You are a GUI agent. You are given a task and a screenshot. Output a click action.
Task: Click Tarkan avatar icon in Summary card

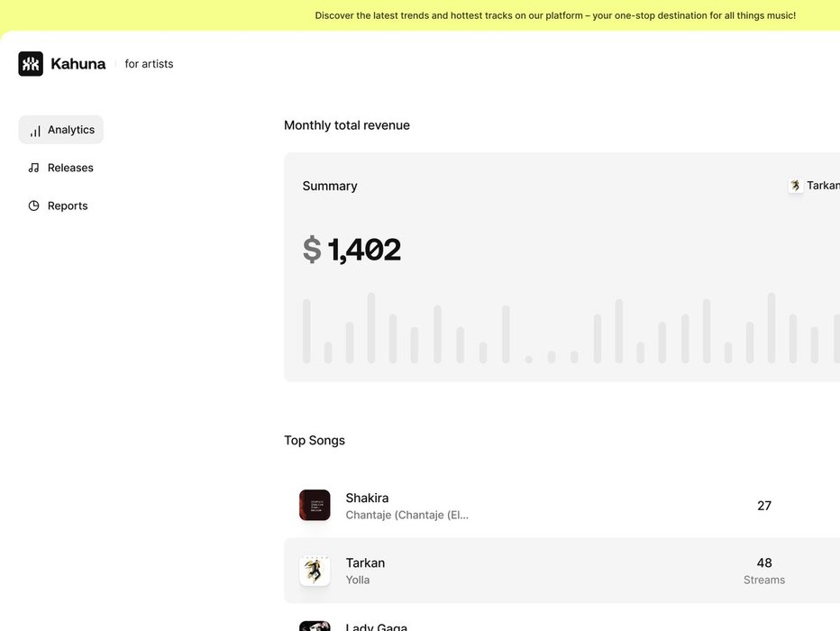coord(795,186)
